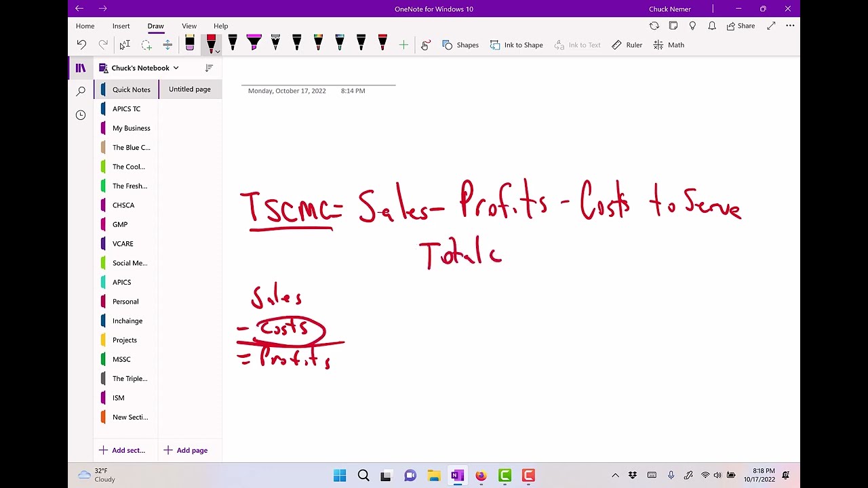Enable Ink to Shape
Screen dimensions: 868x488
point(516,45)
